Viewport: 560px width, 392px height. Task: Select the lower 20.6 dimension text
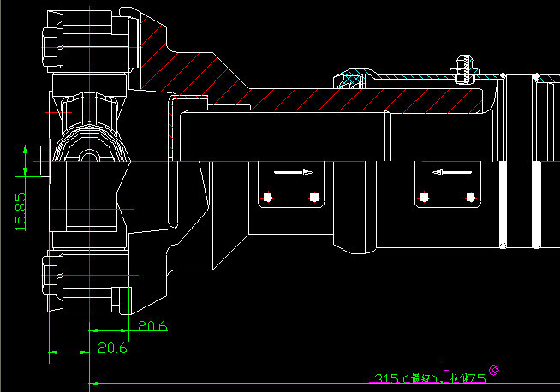[112, 348]
